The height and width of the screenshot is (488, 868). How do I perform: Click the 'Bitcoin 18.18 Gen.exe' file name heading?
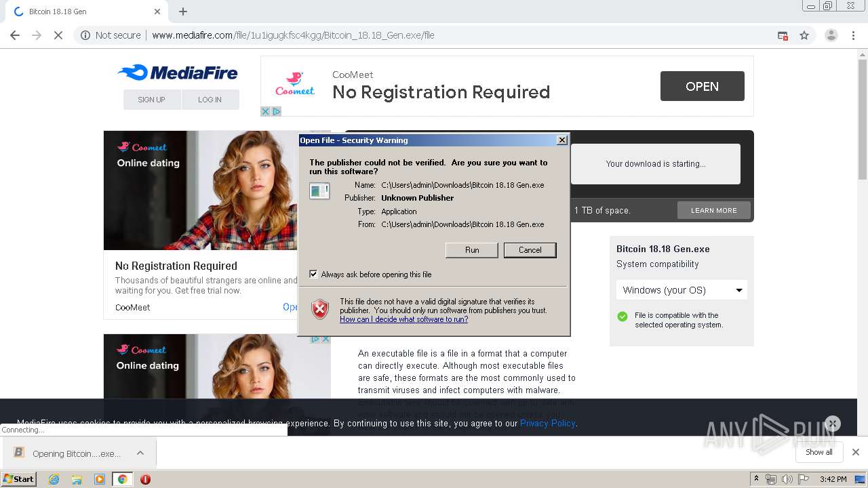(663, 249)
